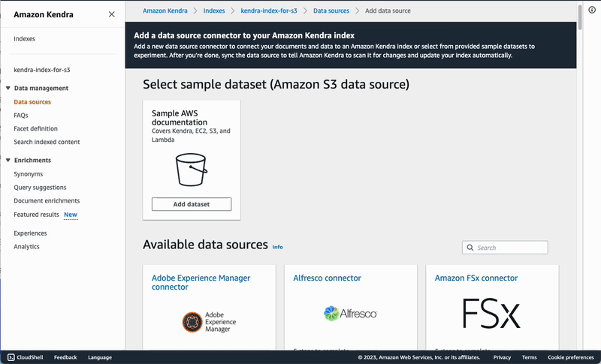Screen dimensions: 601x364
Task: Open Featured results page
Action: [36, 215]
